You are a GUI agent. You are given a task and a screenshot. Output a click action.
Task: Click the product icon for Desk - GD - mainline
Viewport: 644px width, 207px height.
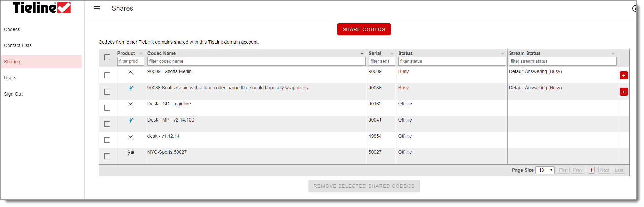[131, 104]
